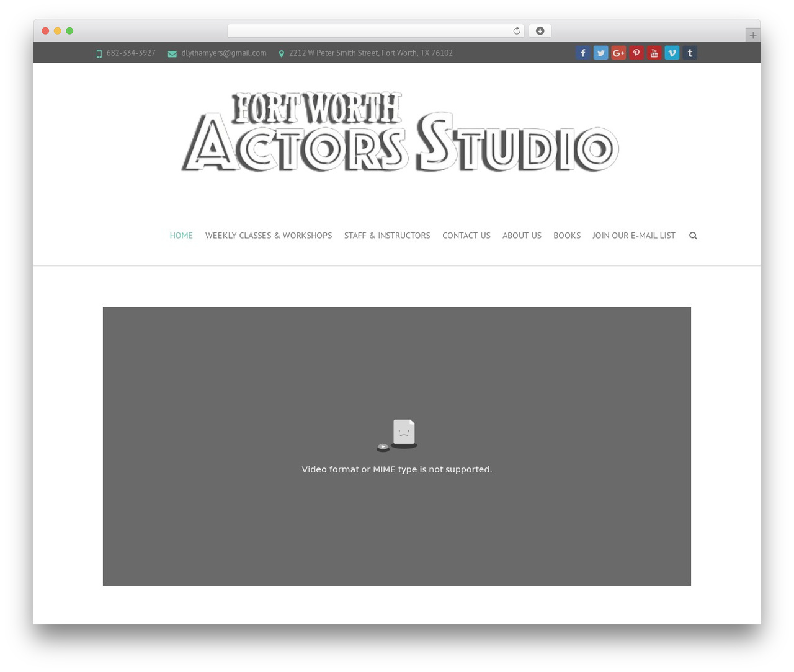794x672 pixels.
Task: Reload the page with the refresh icon
Action: coord(517,31)
